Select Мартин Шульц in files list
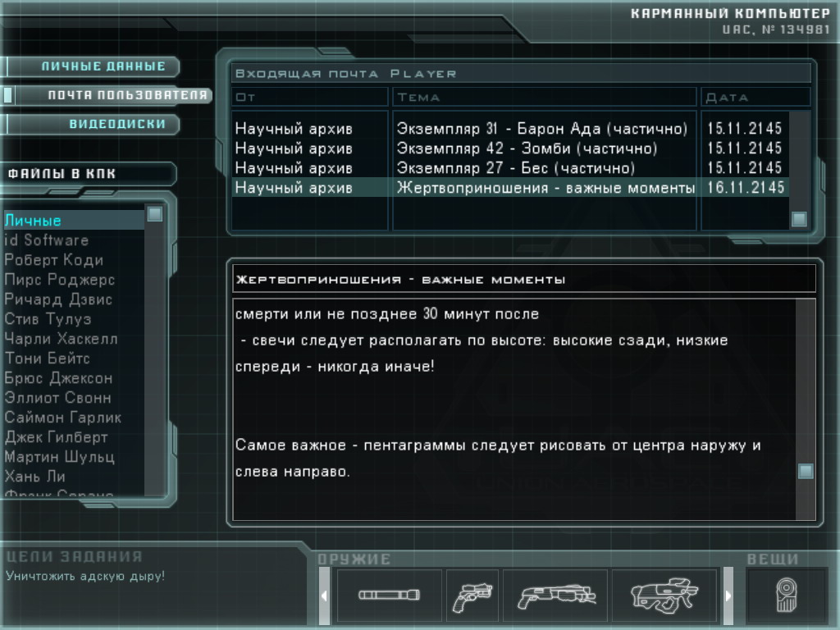840x630 pixels. pos(73,456)
